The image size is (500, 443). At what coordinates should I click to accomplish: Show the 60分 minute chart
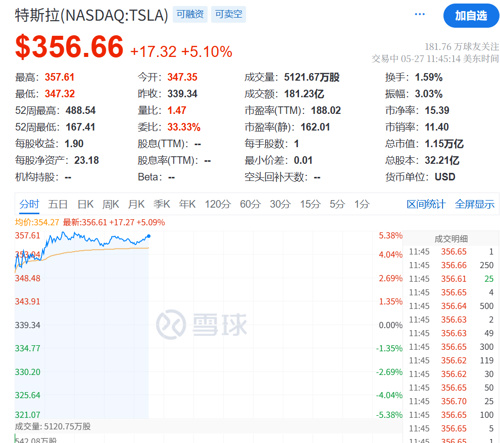250,204
